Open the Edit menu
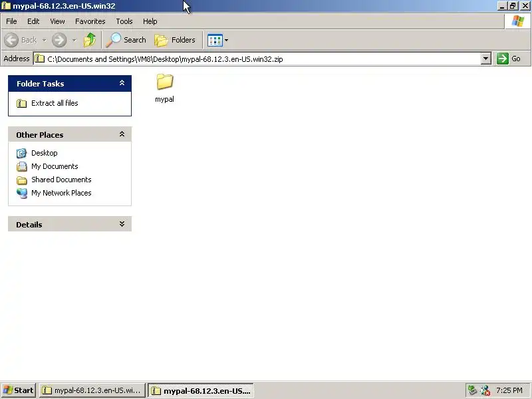This screenshot has width=532, height=399. [33, 21]
